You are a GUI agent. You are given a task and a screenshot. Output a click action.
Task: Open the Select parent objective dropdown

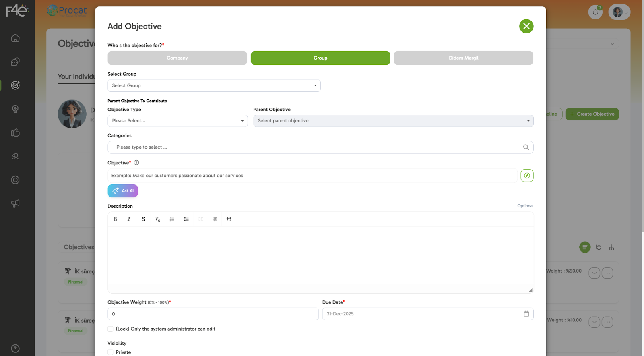point(393,121)
